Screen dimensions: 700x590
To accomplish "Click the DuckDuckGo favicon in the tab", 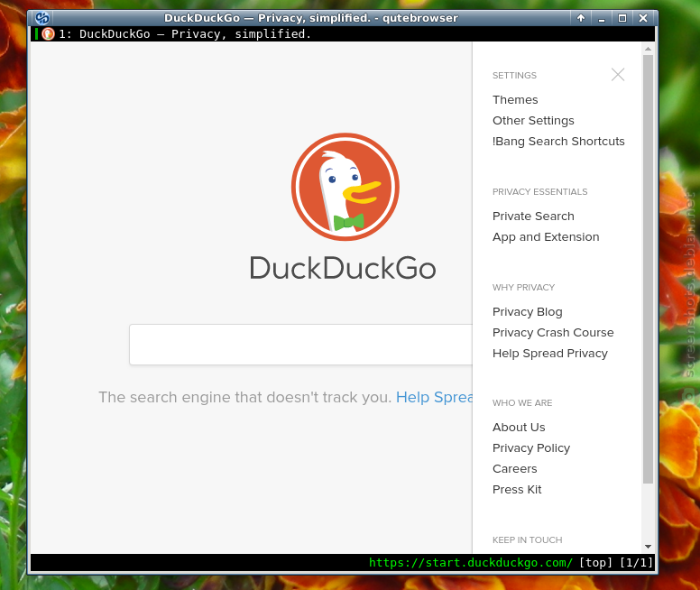I will (48, 34).
